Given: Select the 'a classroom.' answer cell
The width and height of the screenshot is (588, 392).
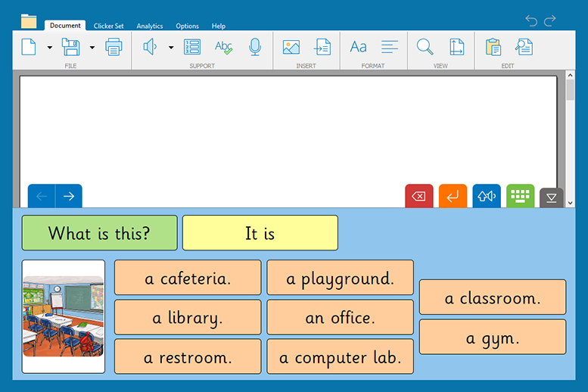Looking at the screenshot, I should coord(492,297).
